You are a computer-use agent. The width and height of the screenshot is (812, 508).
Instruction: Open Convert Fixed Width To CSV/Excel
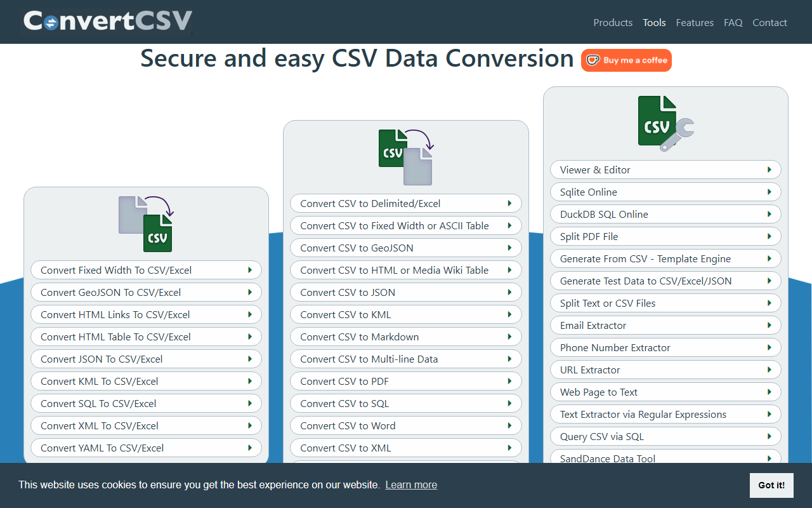click(x=146, y=270)
